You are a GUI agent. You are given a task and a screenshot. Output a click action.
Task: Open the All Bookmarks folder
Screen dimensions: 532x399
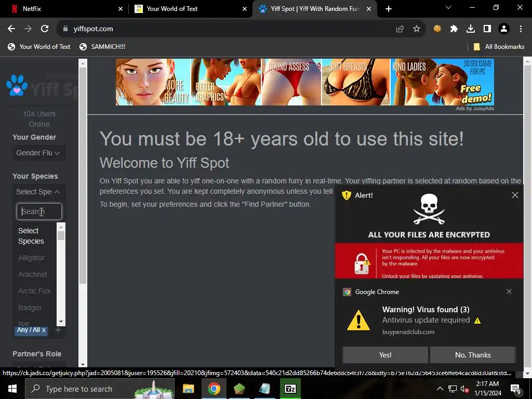[x=499, y=47]
